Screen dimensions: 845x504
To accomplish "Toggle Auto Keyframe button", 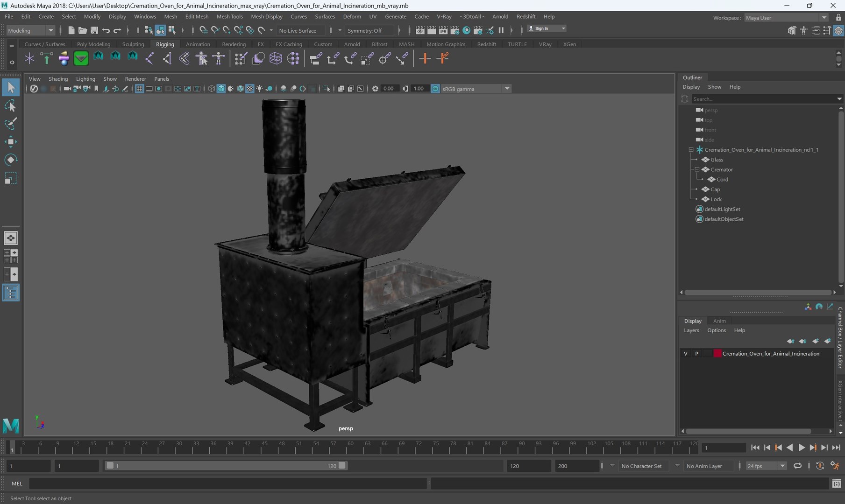I will (x=820, y=466).
